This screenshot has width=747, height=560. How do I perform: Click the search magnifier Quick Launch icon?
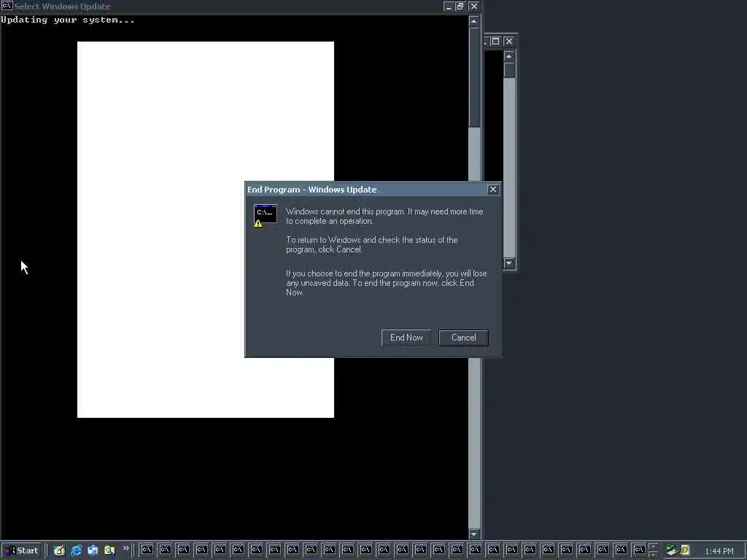tap(109, 551)
